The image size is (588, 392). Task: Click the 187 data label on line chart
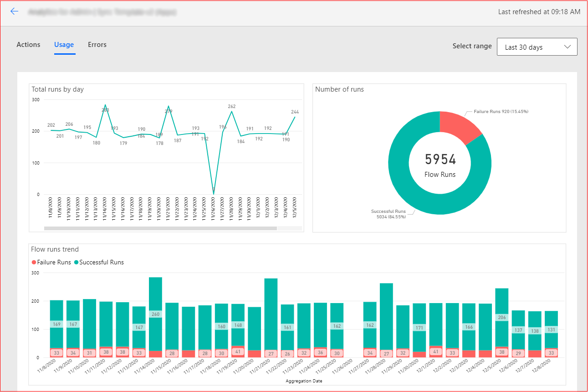(x=178, y=140)
